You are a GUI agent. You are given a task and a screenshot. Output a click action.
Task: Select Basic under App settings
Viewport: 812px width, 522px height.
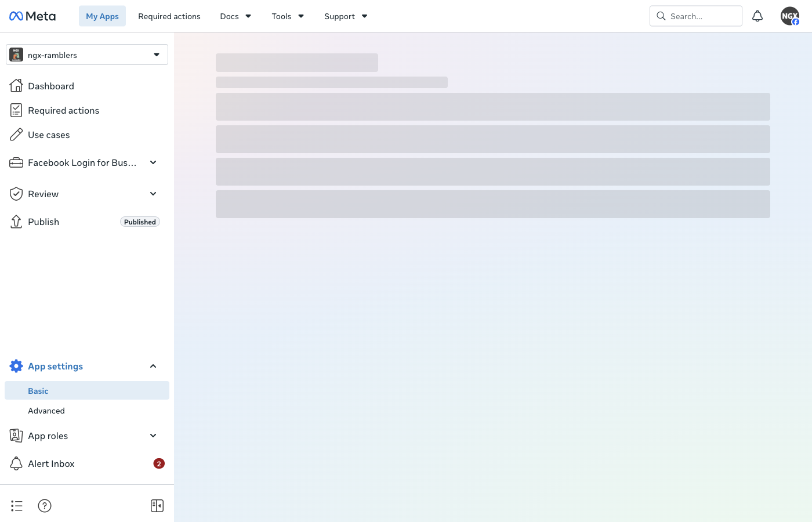click(x=87, y=390)
